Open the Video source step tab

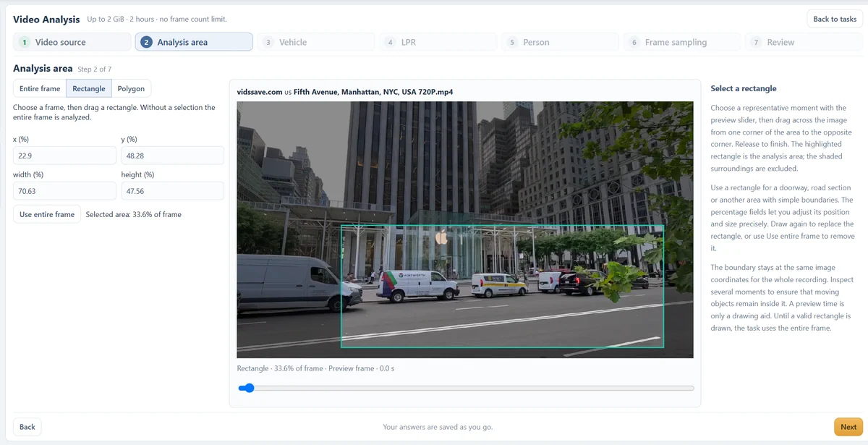(x=72, y=42)
